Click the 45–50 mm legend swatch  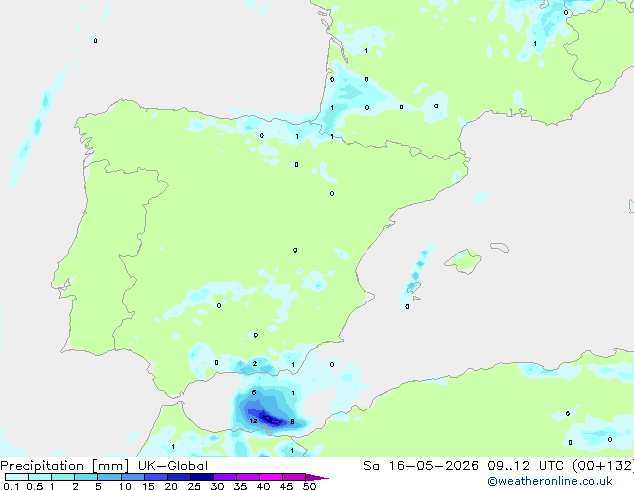point(294,477)
